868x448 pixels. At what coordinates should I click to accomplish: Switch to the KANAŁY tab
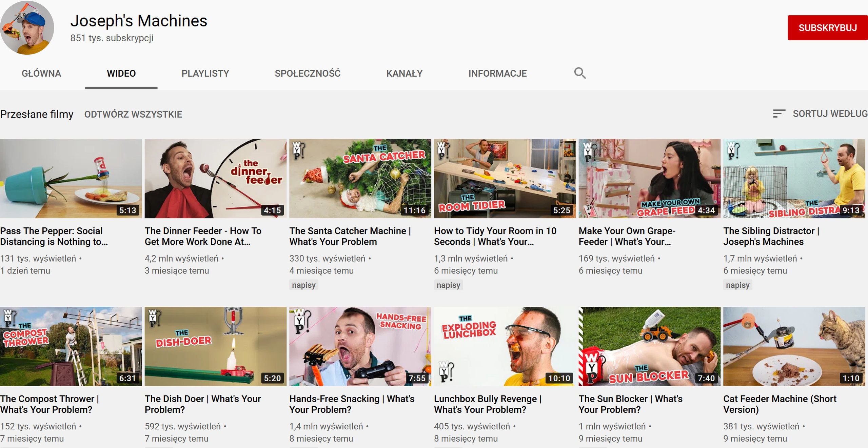(x=404, y=74)
